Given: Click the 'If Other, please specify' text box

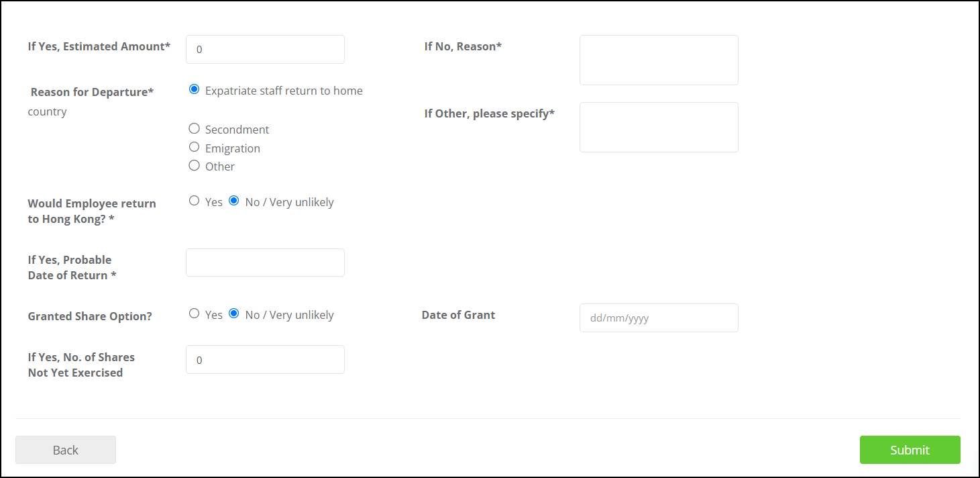Looking at the screenshot, I should pos(659,128).
